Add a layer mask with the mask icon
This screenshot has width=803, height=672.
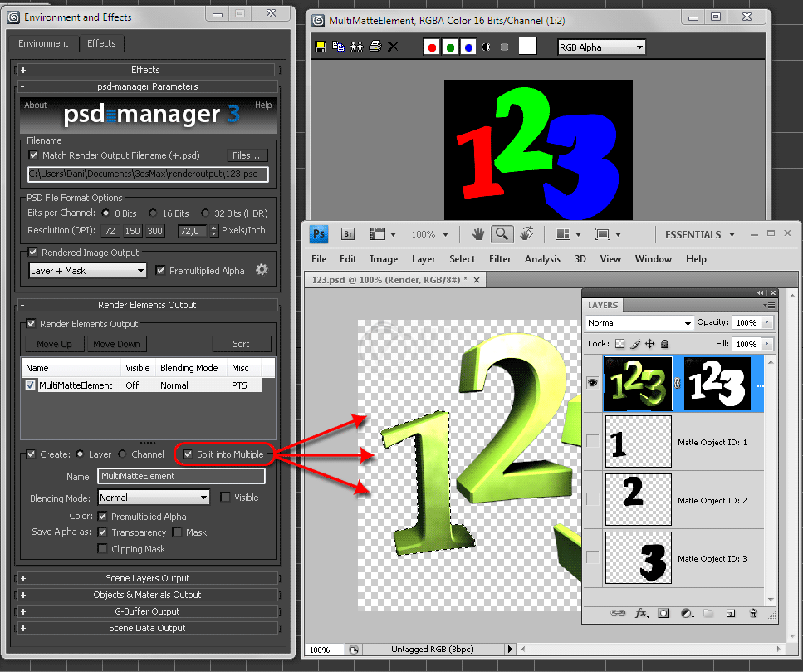tap(663, 613)
